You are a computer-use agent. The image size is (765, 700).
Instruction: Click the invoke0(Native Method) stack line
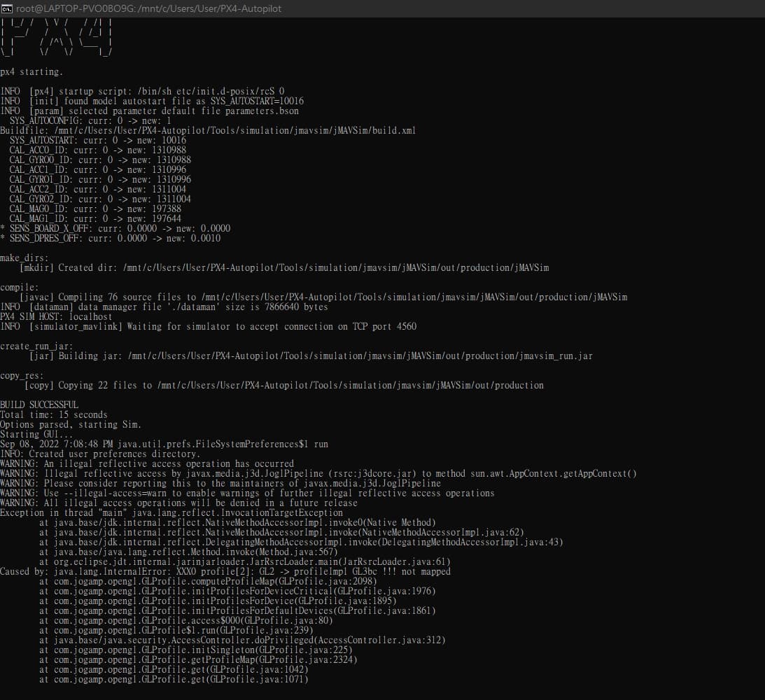(x=237, y=522)
